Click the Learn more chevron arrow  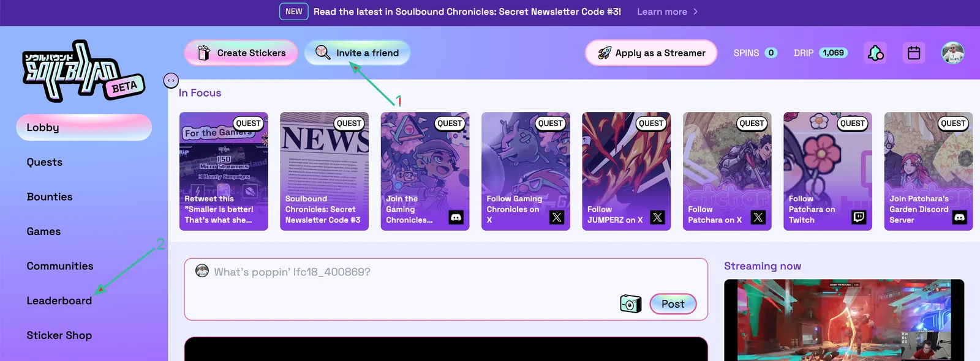click(695, 12)
